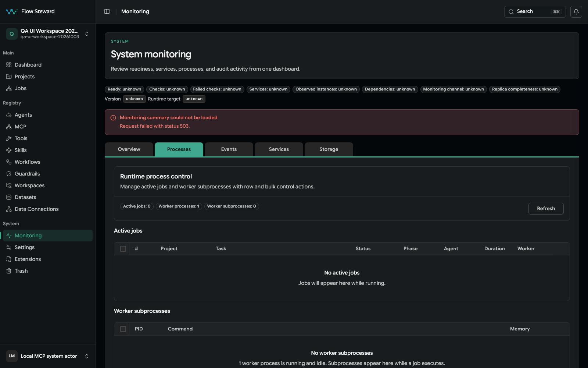This screenshot has width=588, height=368.
Task: Click the "Failed checks: unknown" badge
Action: coord(217,89)
